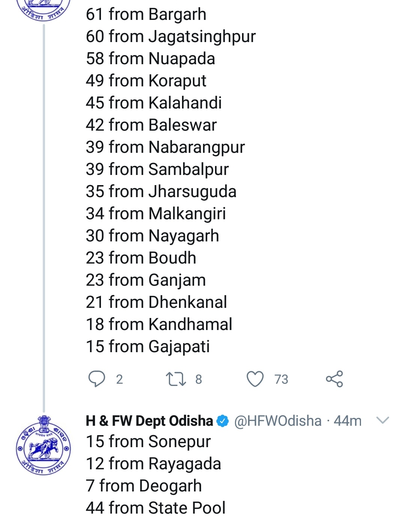Tap the retweet arrows icon

(x=176, y=379)
